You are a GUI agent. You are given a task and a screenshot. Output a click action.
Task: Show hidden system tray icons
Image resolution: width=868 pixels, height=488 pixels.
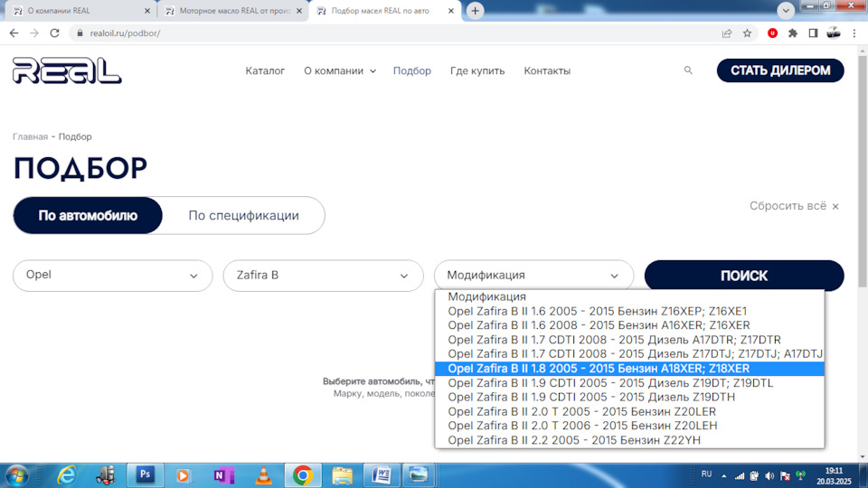point(723,476)
